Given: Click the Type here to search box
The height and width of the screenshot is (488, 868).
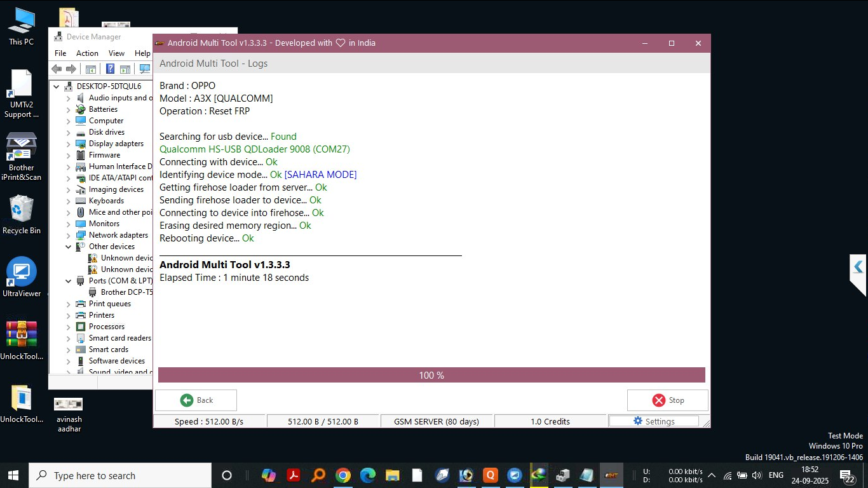Looking at the screenshot, I should coord(121,475).
